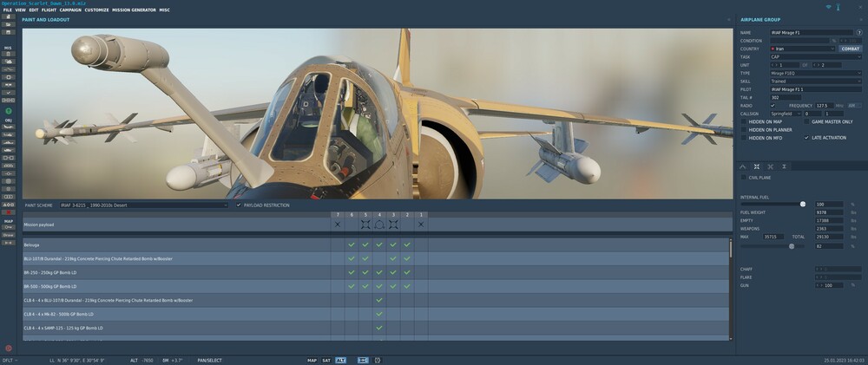Click the Tail # input field
Image resolution: width=868 pixels, height=365 pixels.
click(786, 97)
